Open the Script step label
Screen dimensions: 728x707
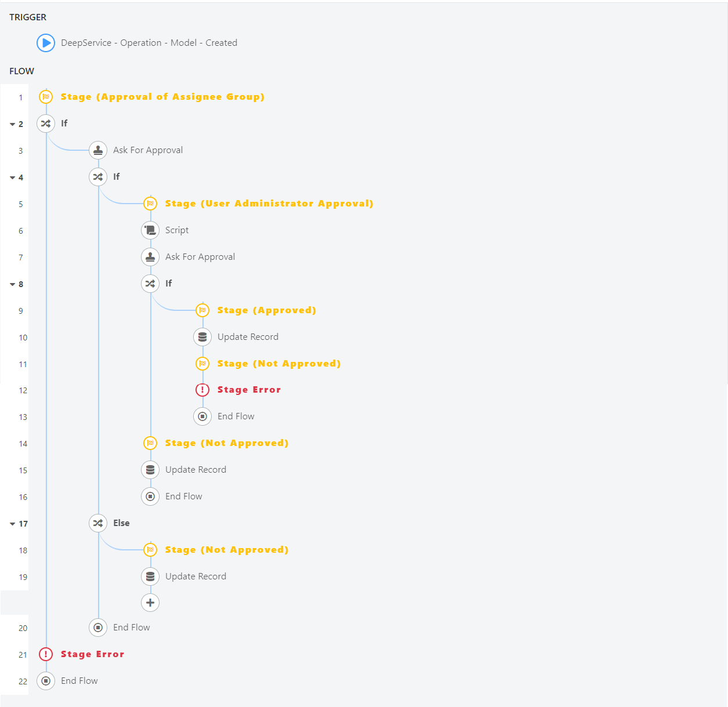pos(177,230)
